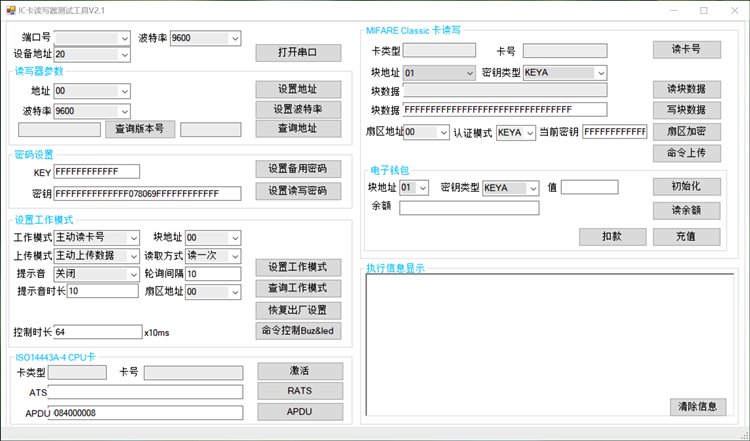Click the app icon in the title bar

(10, 10)
